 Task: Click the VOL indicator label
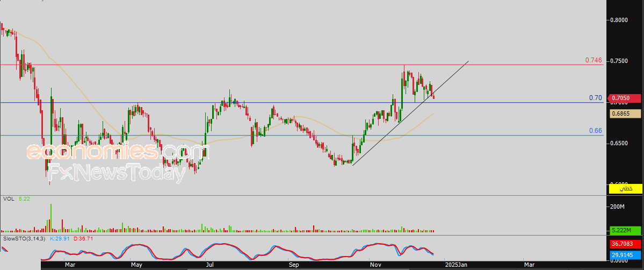click(9, 199)
